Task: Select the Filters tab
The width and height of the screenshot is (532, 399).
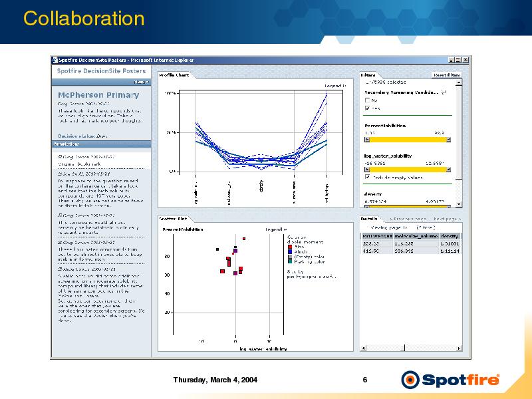Action: point(368,75)
